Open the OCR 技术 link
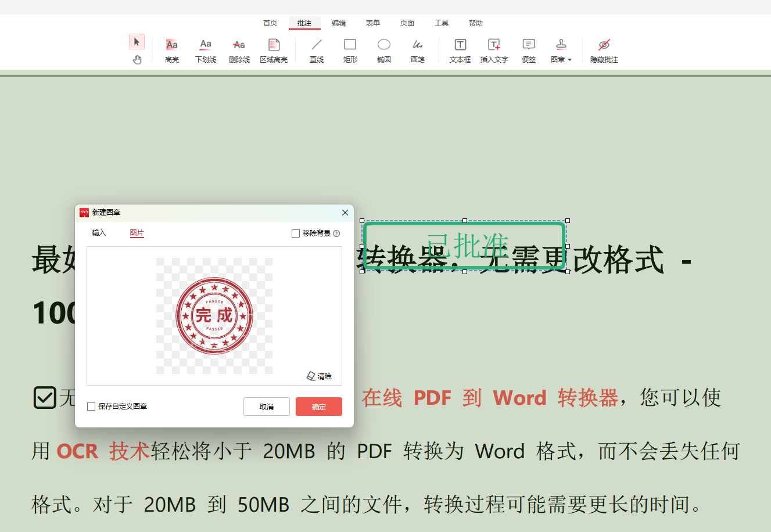The width and height of the screenshot is (771, 532). coord(103,451)
